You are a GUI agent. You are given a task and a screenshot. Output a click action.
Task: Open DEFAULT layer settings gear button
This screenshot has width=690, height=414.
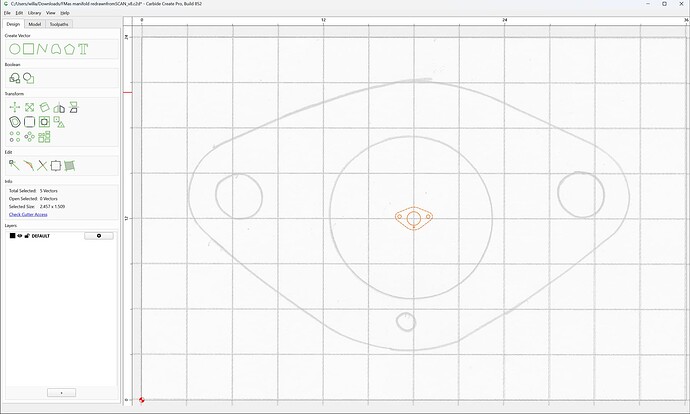[99, 236]
